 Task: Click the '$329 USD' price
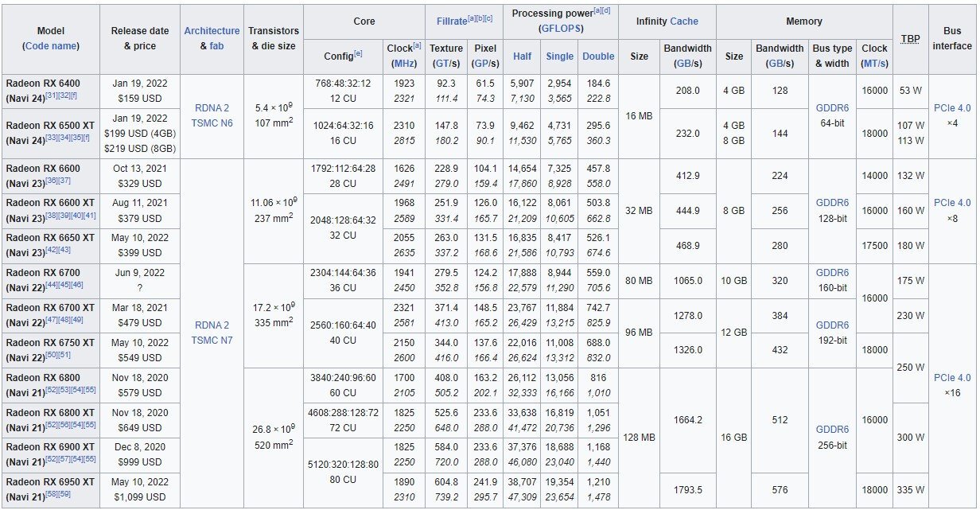(141, 183)
